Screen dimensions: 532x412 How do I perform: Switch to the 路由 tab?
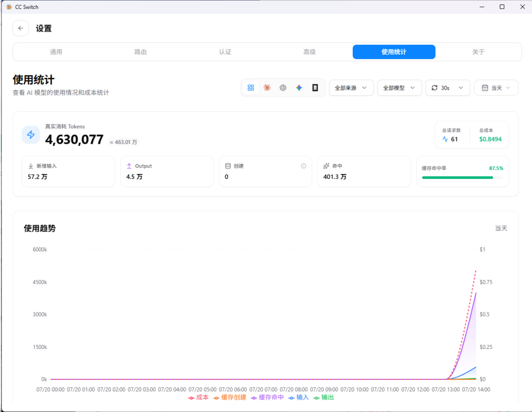coord(140,52)
